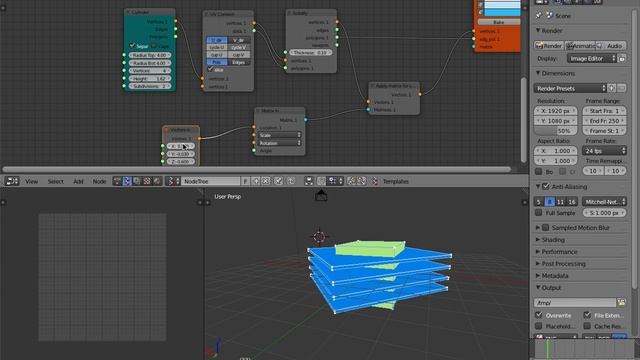The image size is (640, 360).
Task: Click the Render button
Action: coord(549,46)
